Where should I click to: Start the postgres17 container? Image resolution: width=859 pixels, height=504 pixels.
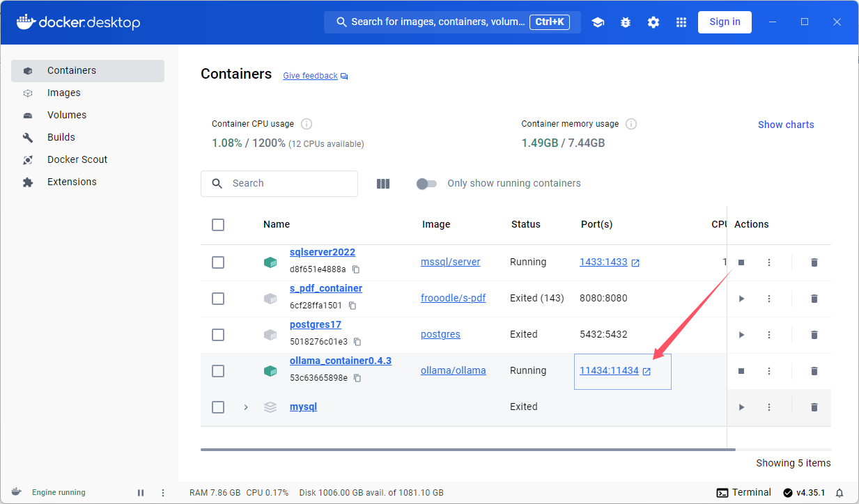[x=741, y=335]
